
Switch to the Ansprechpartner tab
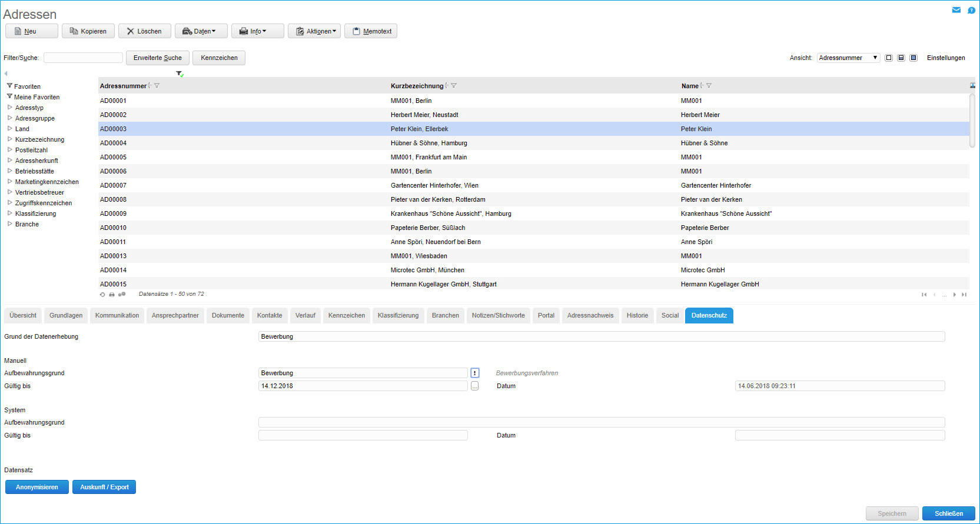coord(175,316)
